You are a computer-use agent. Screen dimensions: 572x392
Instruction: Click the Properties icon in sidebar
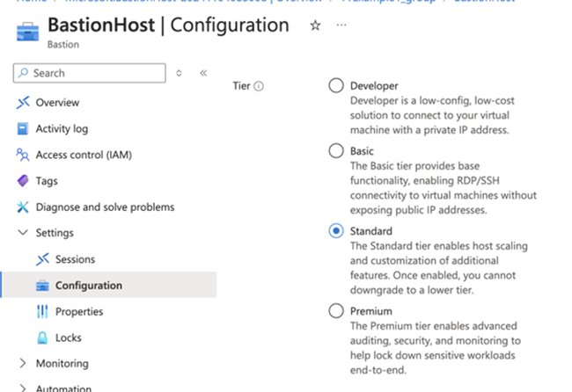(42, 312)
